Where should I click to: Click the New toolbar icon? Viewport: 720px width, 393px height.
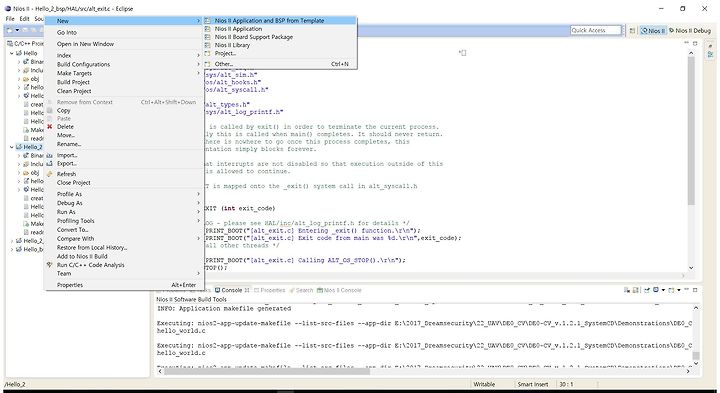coord(9,30)
